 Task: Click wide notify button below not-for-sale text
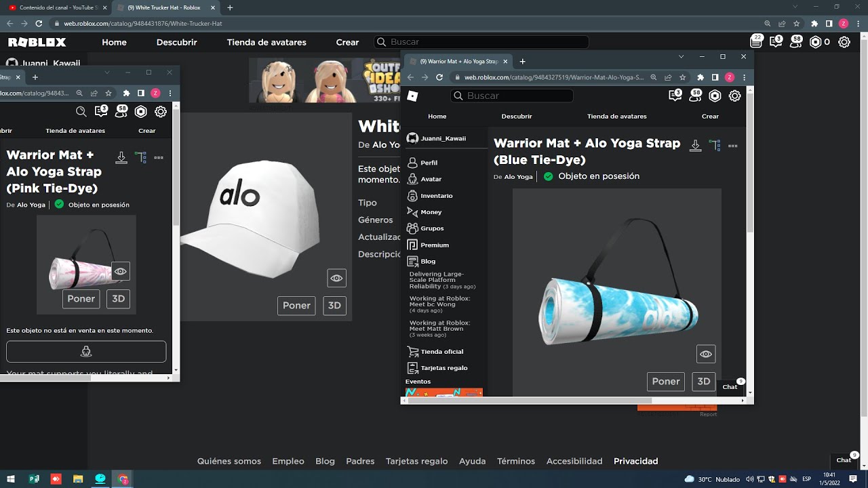point(86,352)
